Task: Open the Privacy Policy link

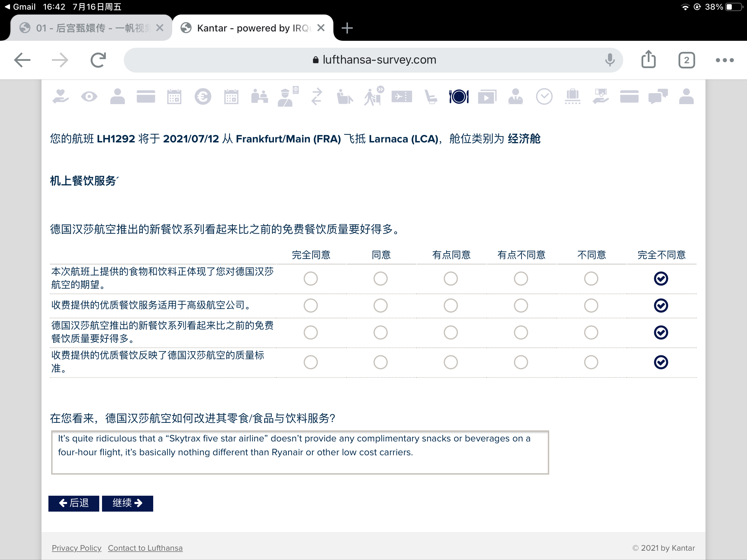Action: coord(76,548)
